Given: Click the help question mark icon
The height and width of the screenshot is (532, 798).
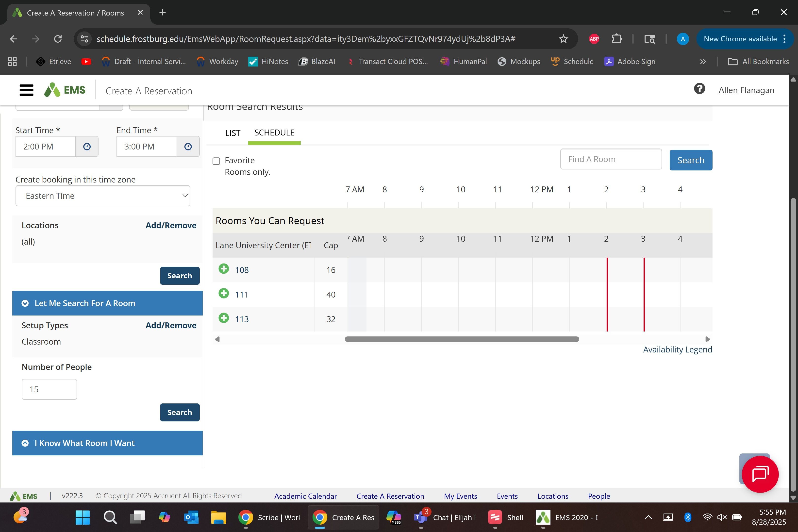Looking at the screenshot, I should 699,89.
